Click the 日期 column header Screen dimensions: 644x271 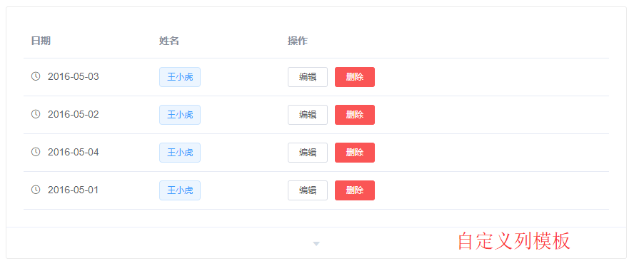point(41,41)
